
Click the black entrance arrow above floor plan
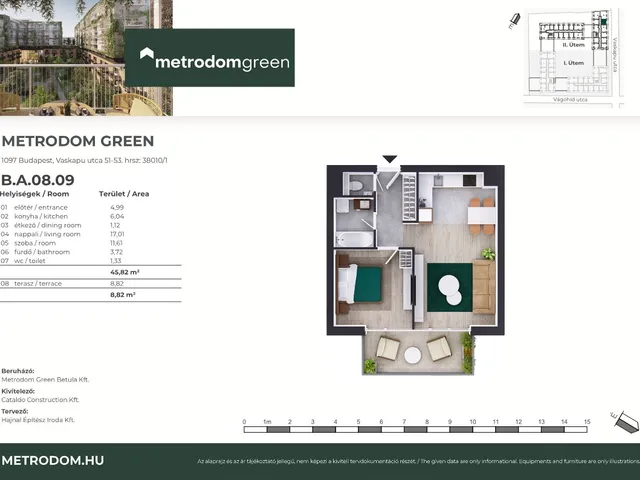tap(390, 159)
